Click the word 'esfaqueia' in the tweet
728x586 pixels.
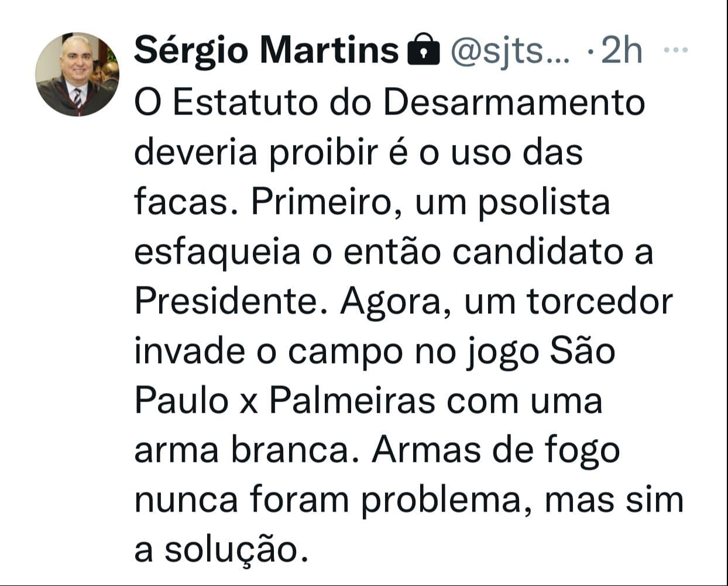(217, 253)
